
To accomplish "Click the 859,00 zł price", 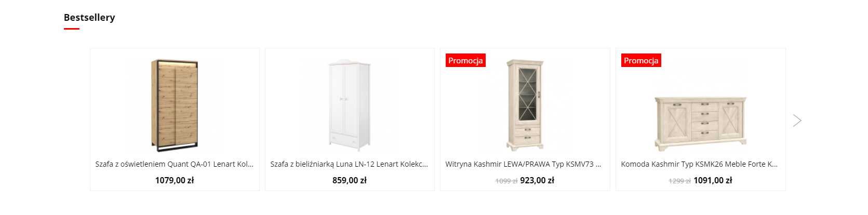I will (x=350, y=180).
